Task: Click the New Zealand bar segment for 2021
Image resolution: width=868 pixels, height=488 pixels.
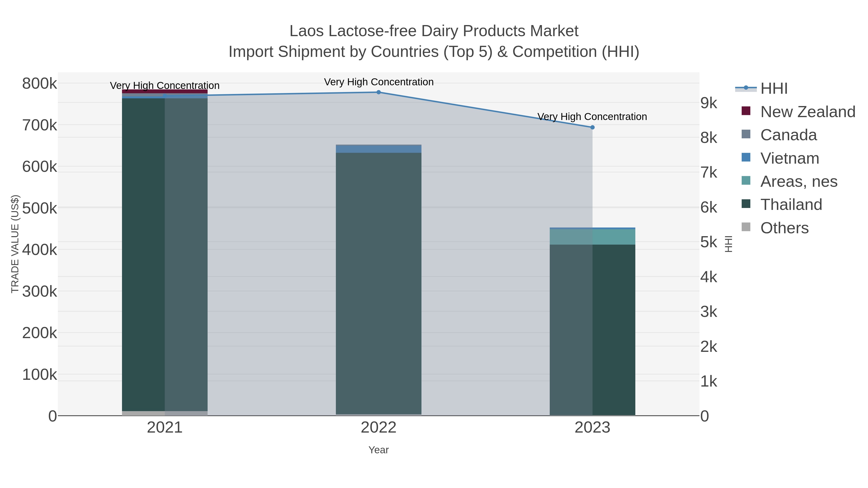Action: (165, 91)
